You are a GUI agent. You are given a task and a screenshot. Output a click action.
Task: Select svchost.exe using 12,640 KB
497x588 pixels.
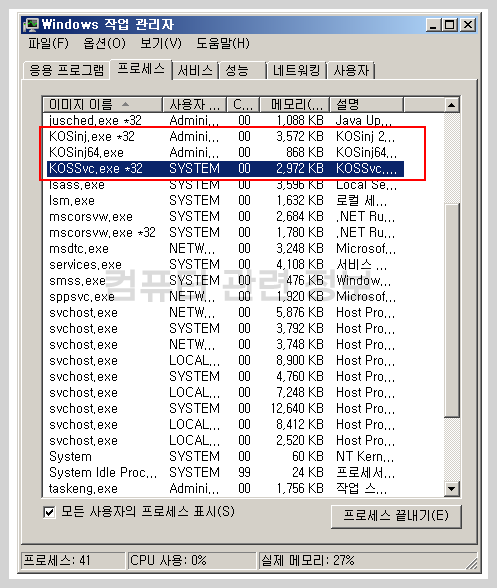[225, 408]
